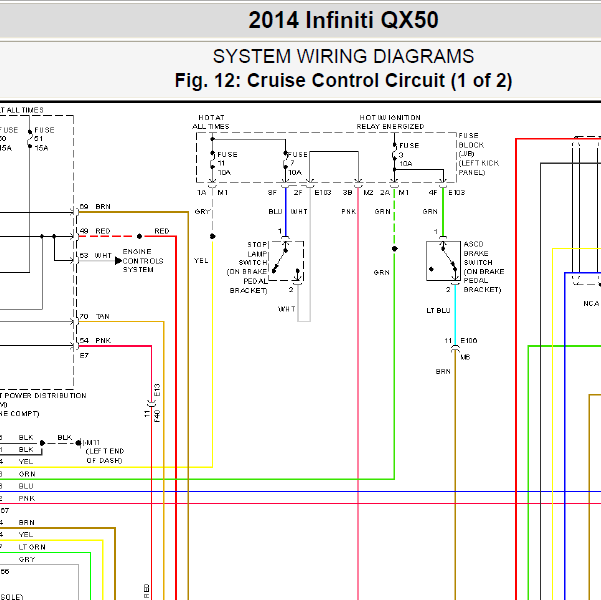Click the "BLU" label below terminal 8F
Viewport: 601px width, 600px height.
[x=275, y=212]
